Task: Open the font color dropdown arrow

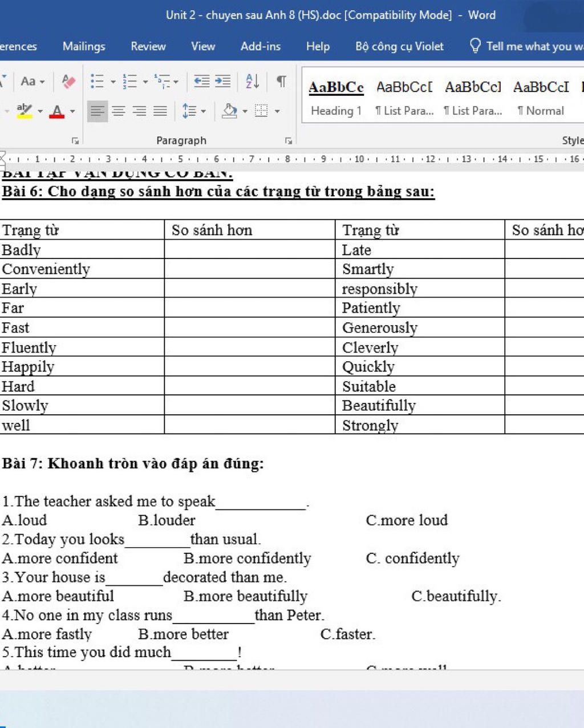Action: (x=72, y=111)
